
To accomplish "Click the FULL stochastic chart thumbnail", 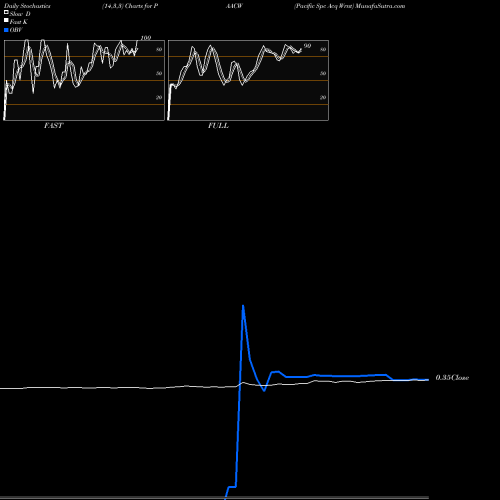I will pos(248,80).
